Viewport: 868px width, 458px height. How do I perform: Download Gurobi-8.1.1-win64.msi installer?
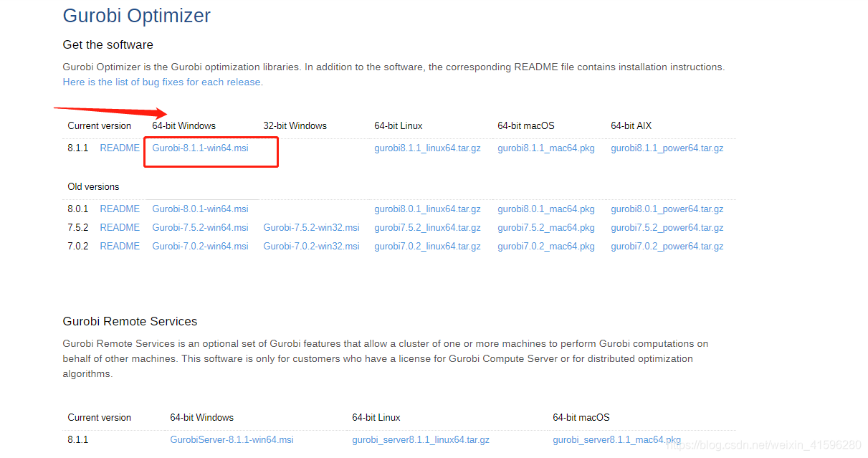click(200, 148)
